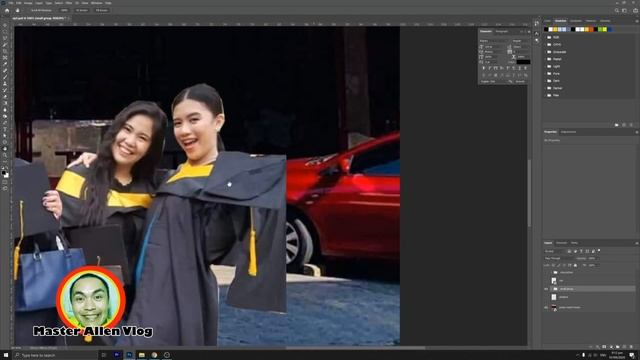
Task: Toggle layer filtering switch in Layers panel
Action: click(599, 251)
